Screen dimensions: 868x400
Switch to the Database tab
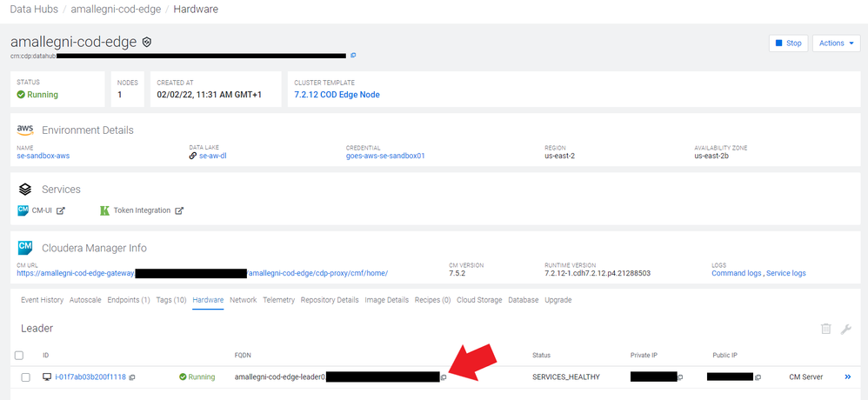click(523, 300)
